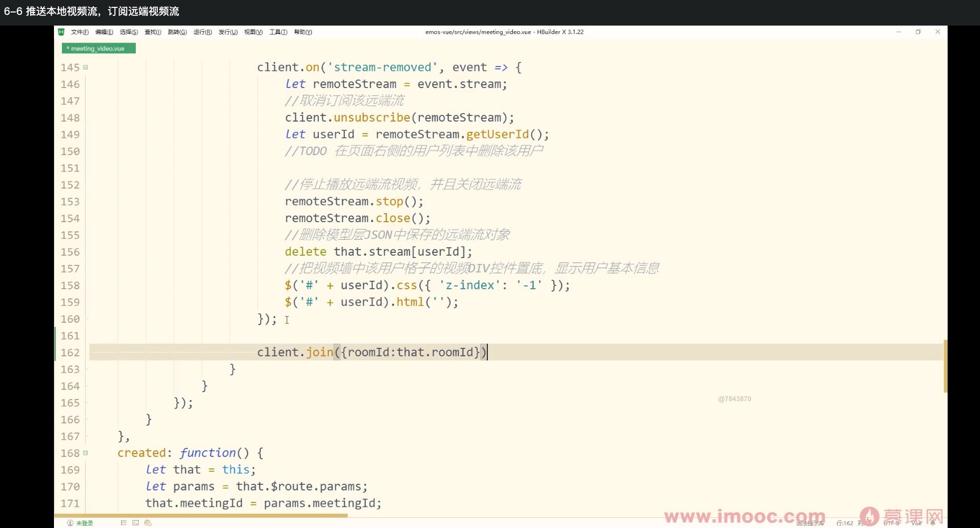The image size is (980, 528).
Task: Click 'getUserId' on line 149
Action: [498, 135]
